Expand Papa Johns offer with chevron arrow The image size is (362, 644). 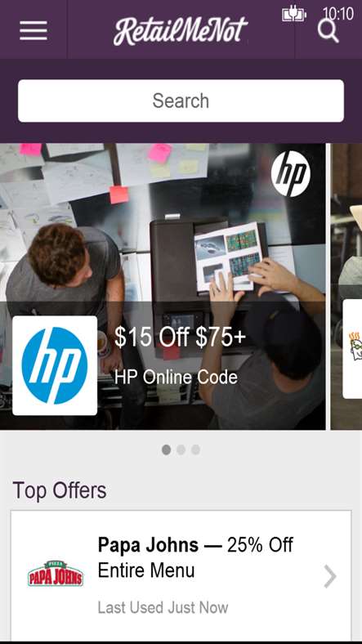tap(330, 576)
